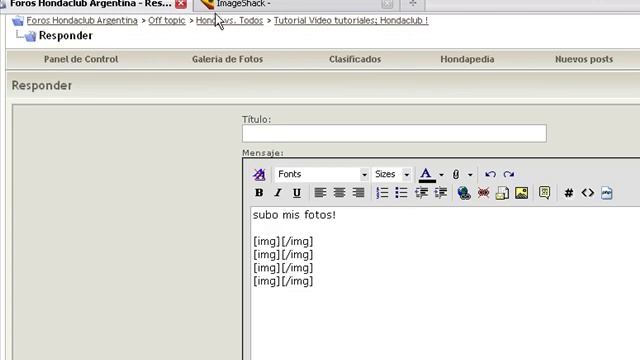The height and width of the screenshot is (360, 640).
Task: Undo the last edit
Action: tap(490, 174)
